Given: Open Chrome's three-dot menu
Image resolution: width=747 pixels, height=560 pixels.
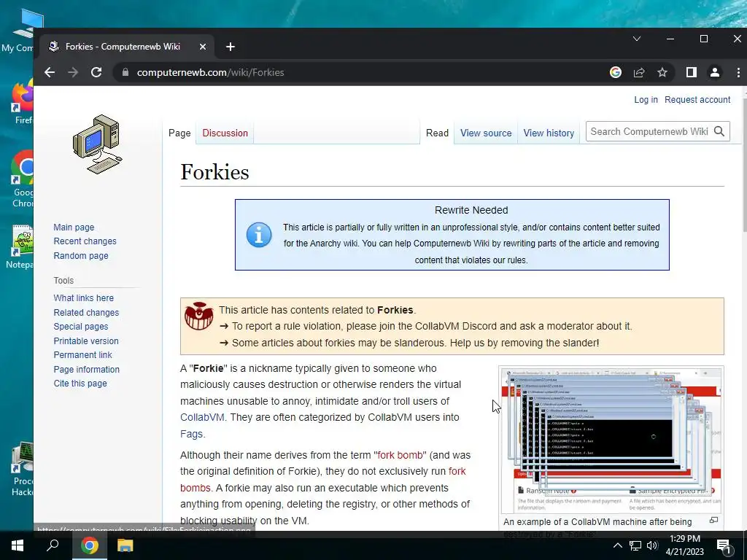Looking at the screenshot, I should tap(738, 72).
